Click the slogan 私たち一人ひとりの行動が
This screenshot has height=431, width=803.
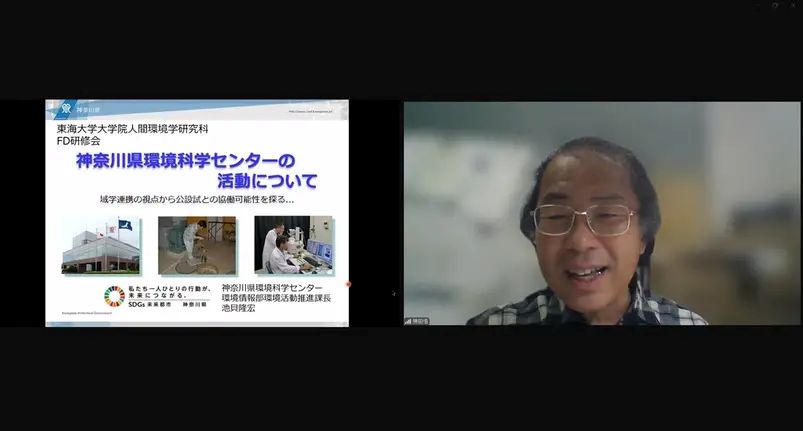170,289
